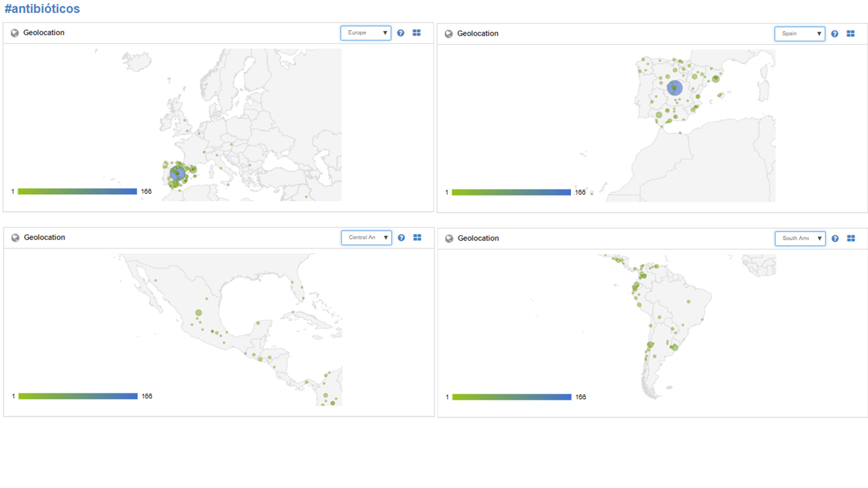Click grid view icon in Europe panel
Screen dimensions: 868x488
pyautogui.click(x=416, y=33)
